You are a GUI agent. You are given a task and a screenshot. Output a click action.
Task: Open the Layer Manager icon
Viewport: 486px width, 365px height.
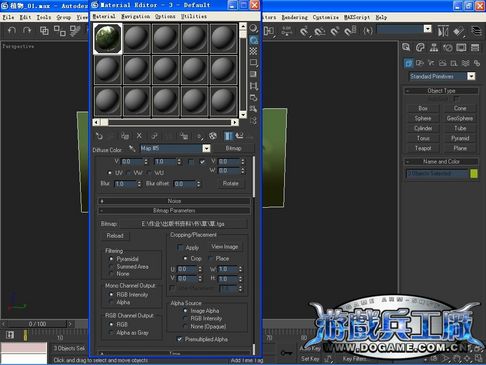point(476,32)
